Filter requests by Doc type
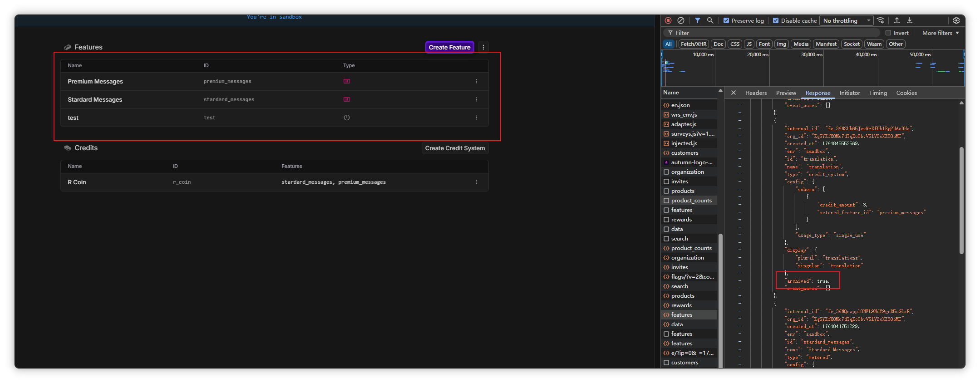 point(718,44)
